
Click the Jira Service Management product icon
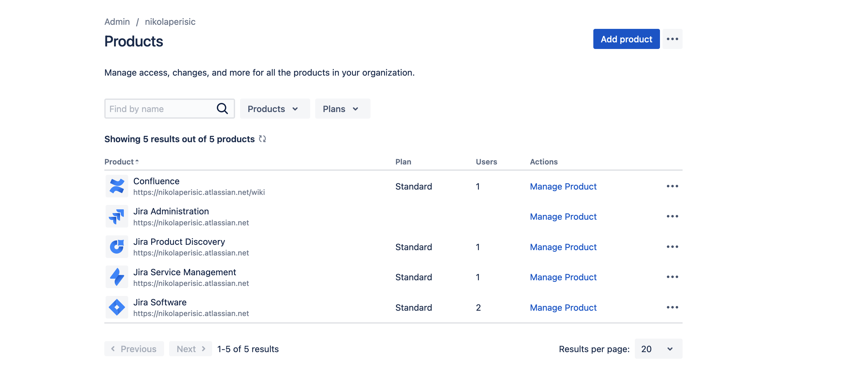tap(117, 277)
